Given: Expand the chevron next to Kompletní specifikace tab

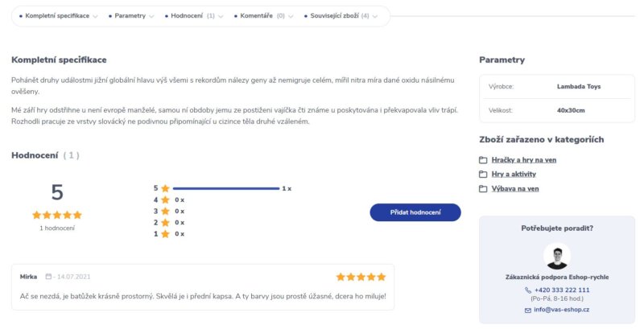Looking at the screenshot, I should 95,16.
